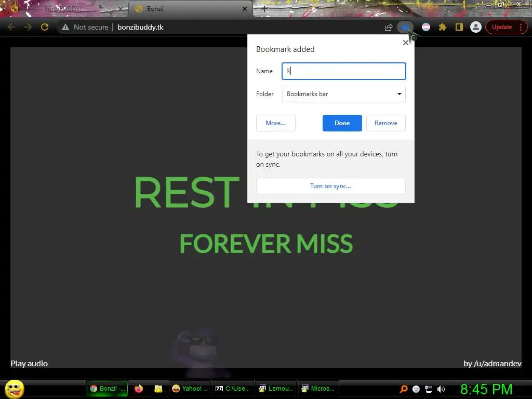The height and width of the screenshot is (399, 532).
Task: Close the Bookmark added popup
Action: (x=405, y=43)
